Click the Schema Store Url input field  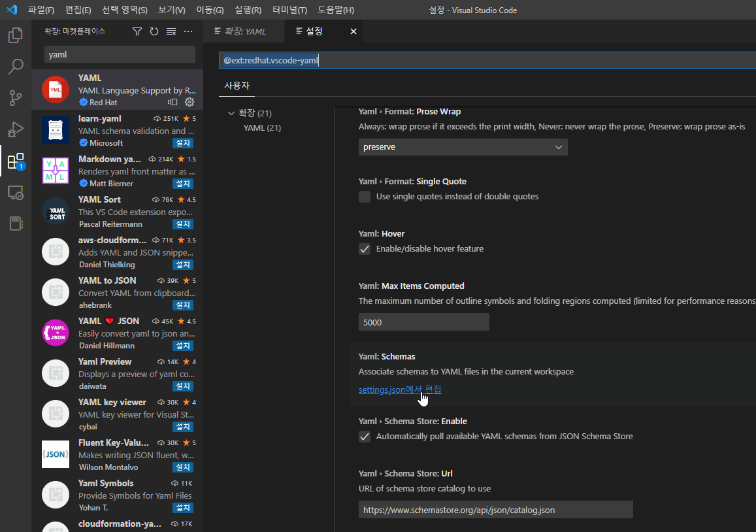(x=496, y=510)
